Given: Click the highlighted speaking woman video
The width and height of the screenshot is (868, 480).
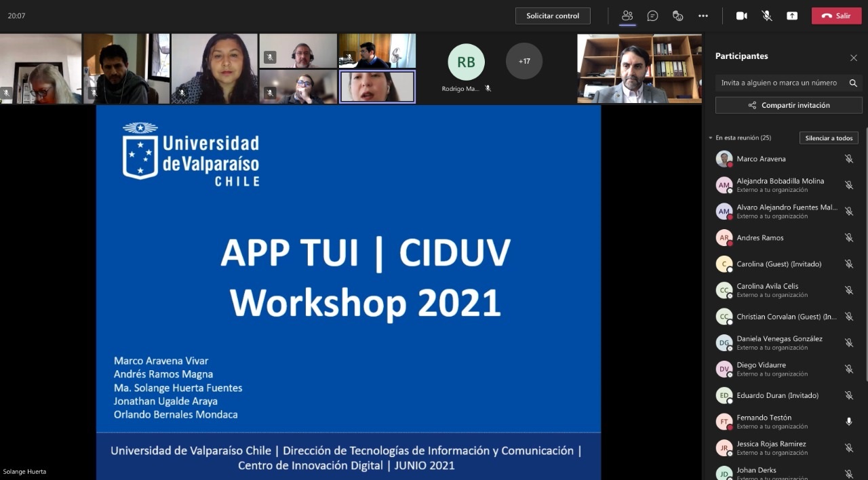Looking at the screenshot, I should pos(377,87).
